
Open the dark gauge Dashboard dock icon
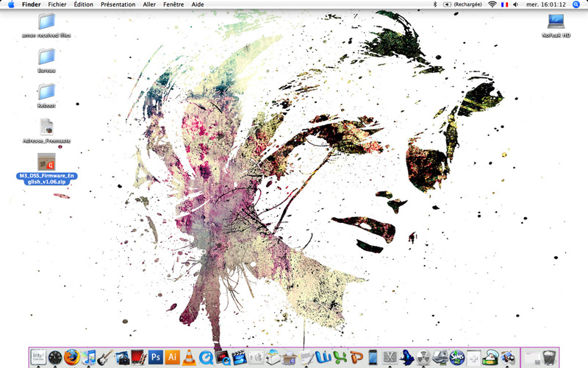click(55, 357)
